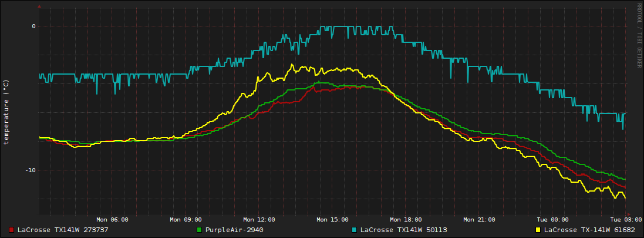Select the legend label LaCrosse TX141W 50113
This screenshot has width=644, height=238.
[x=404, y=230]
